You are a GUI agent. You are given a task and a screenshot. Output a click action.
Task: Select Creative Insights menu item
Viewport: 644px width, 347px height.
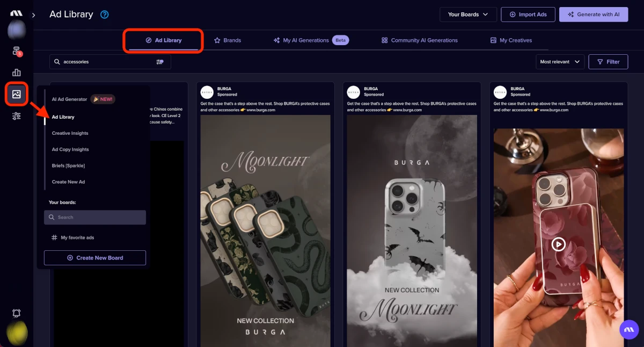click(x=70, y=133)
